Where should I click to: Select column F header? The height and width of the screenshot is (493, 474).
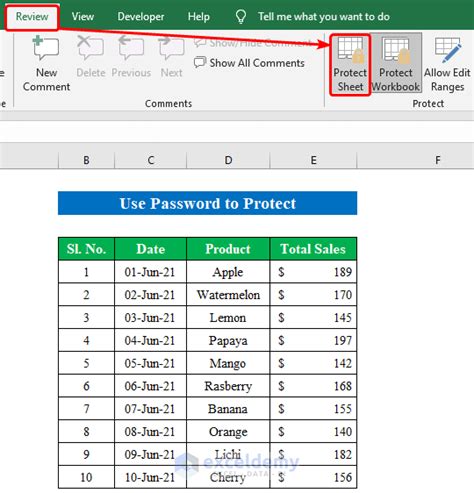click(x=438, y=160)
